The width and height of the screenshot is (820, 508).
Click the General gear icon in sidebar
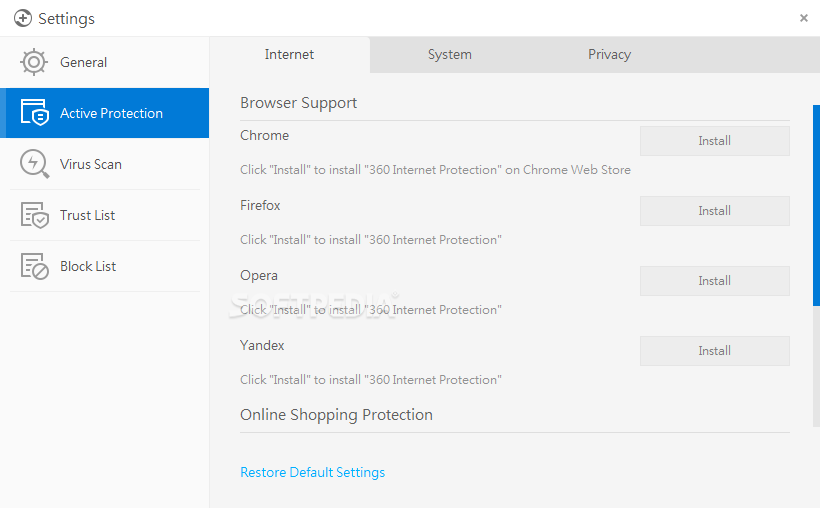point(34,62)
